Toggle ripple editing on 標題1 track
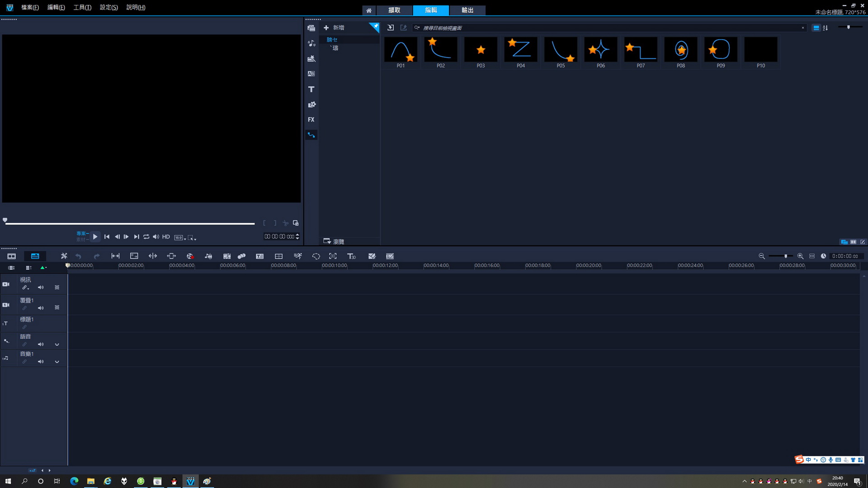Image resolution: width=868 pixels, height=488 pixels. 24,327
